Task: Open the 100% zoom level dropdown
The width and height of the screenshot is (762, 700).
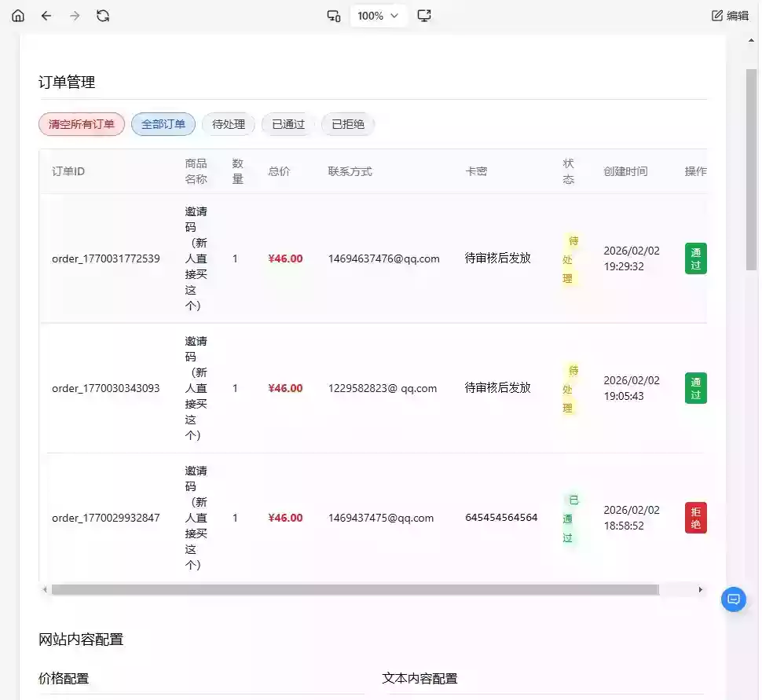Action: 378,15
